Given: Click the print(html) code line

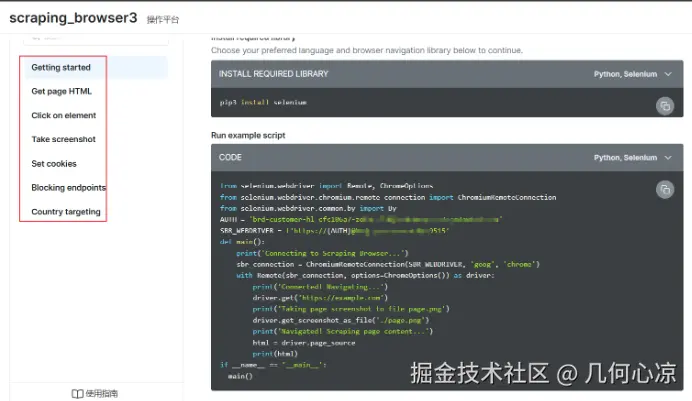Looking at the screenshot, I should coord(275,354).
